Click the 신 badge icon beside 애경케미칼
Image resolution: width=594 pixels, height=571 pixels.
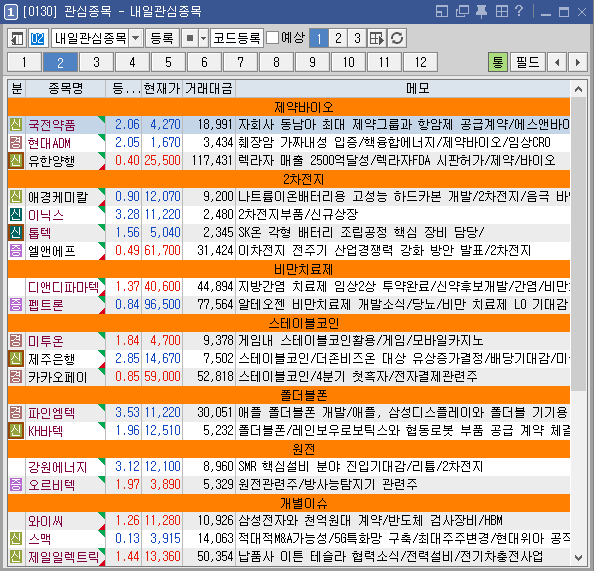(x=16, y=196)
